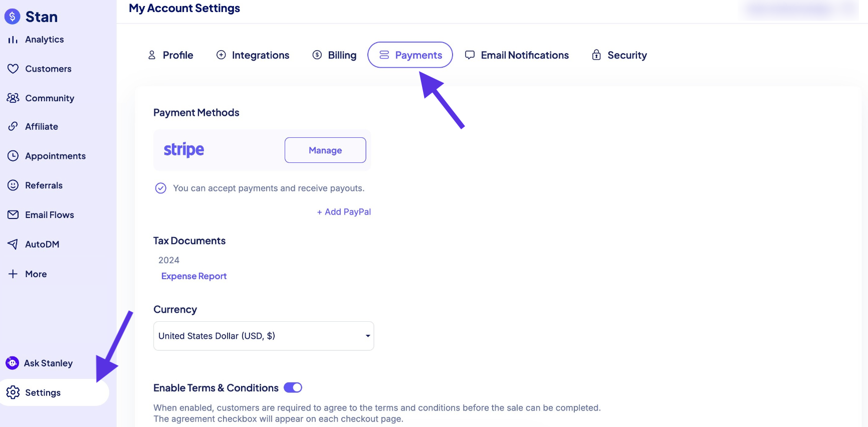Click the Add PayPal link
This screenshot has width=868, height=427.
[344, 211]
